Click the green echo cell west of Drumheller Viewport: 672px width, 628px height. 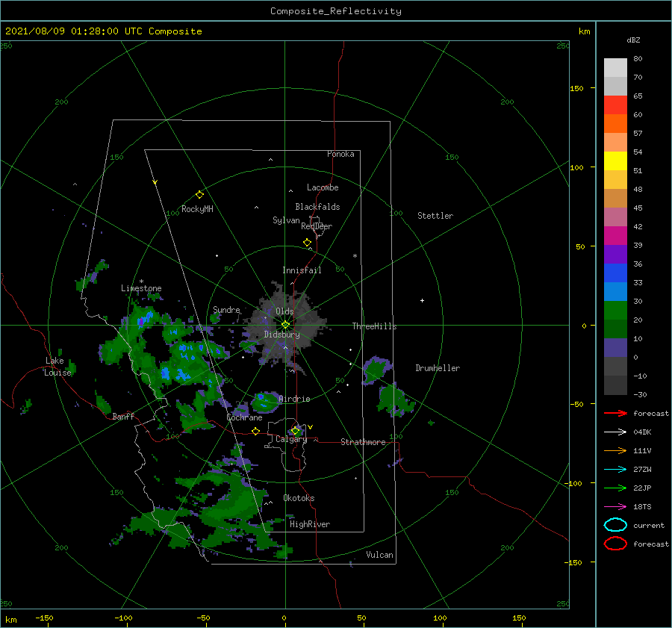[x=376, y=370]
